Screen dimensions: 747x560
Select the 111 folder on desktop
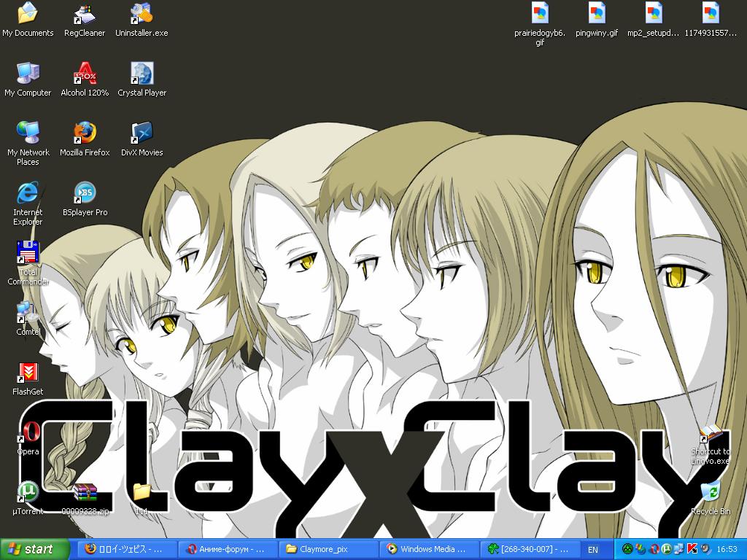pyautogui.click(x=142, y=498)
